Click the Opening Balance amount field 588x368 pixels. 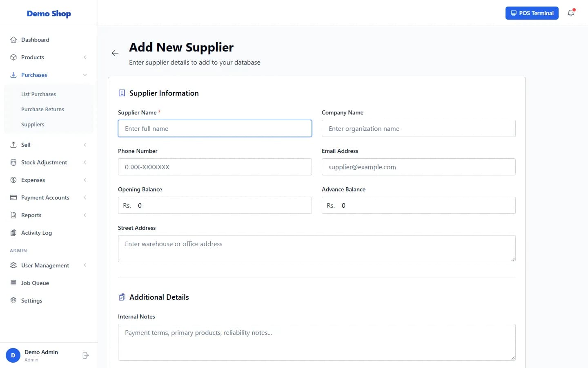[x=215, y=205]
